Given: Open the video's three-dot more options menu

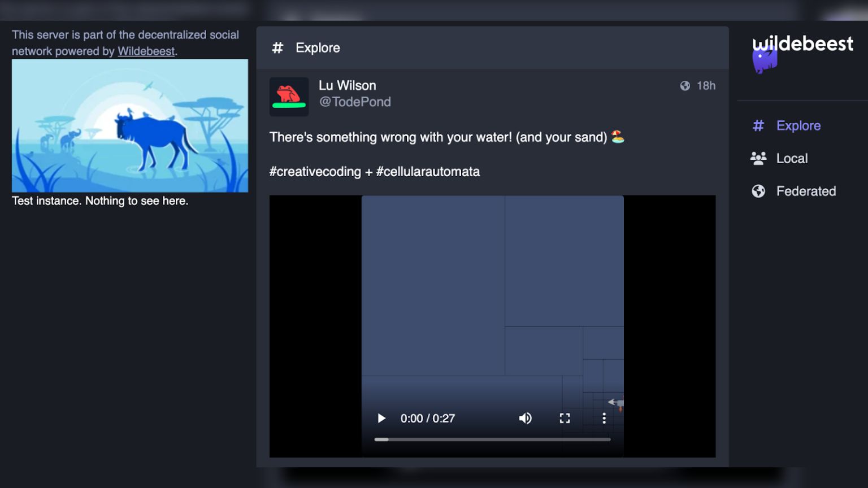Looking at the screenshot, I should coord(604,419).
